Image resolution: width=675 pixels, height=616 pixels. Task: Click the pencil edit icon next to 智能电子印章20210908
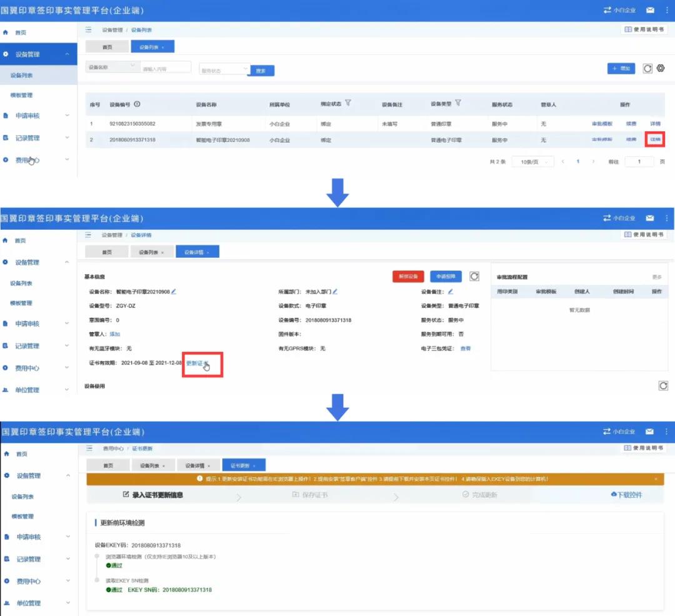pyautogui.click(x=174, y=291)
